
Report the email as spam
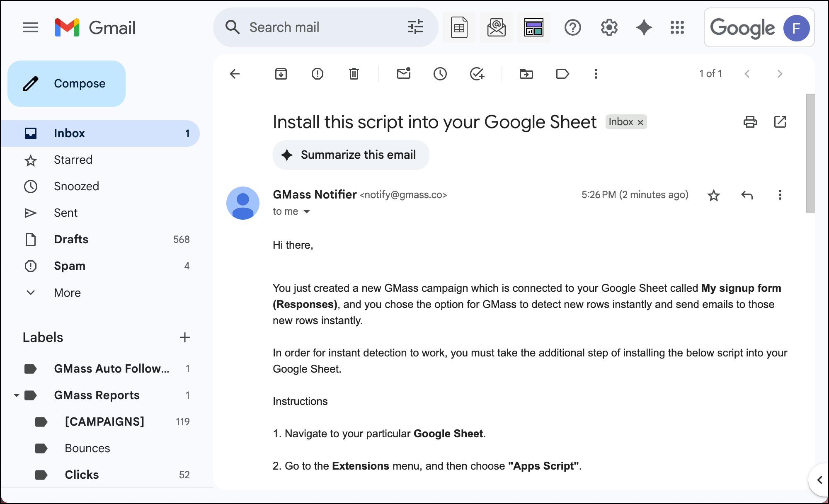318,74
